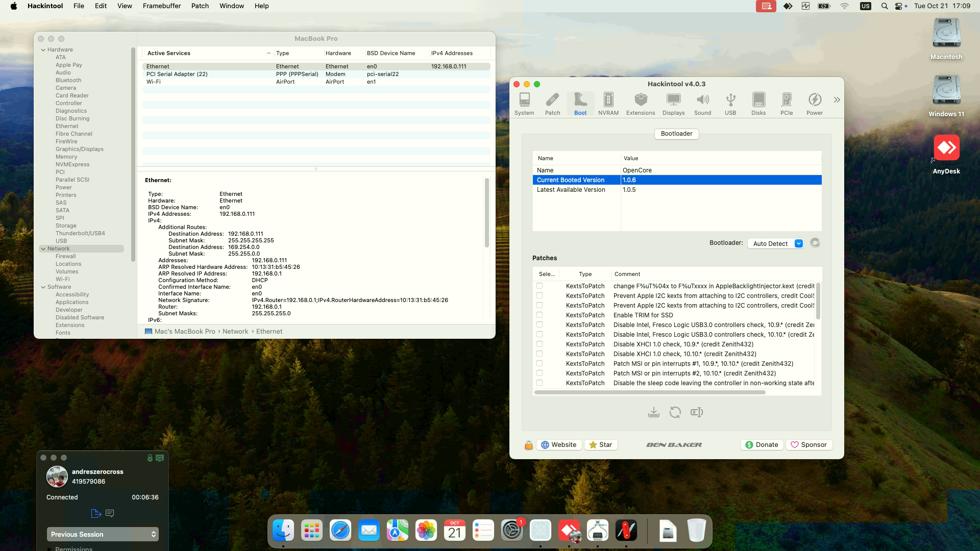Select the USB toolbar icon
Viewport: 980px width, 551px height.
point(730,104)
